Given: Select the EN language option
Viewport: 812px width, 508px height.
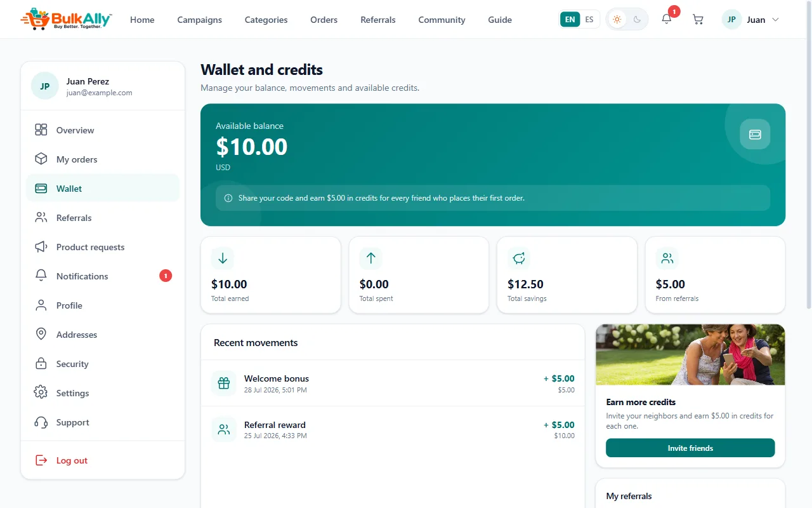Looking at the screenshot, I should pos(570,19).
